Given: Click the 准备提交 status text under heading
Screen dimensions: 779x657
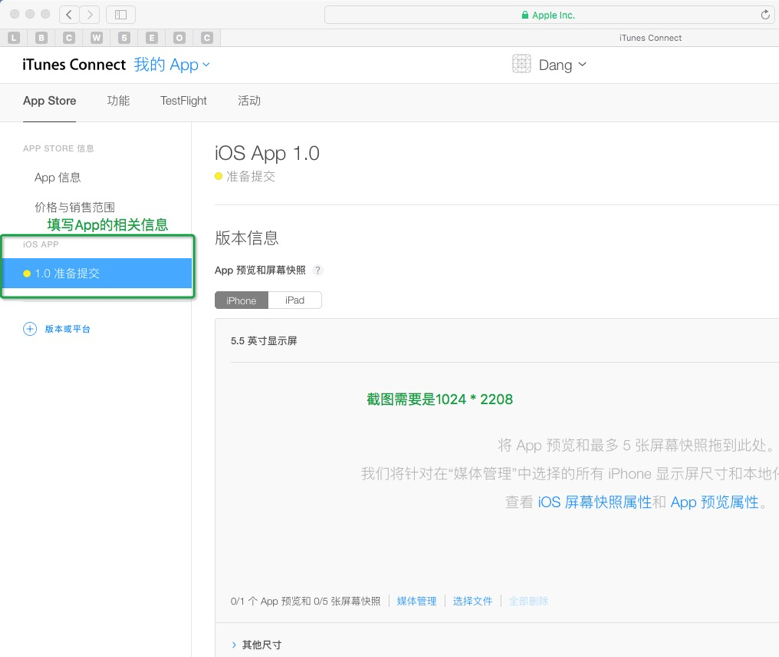Looking at the screenshot, I should [250, 176].
